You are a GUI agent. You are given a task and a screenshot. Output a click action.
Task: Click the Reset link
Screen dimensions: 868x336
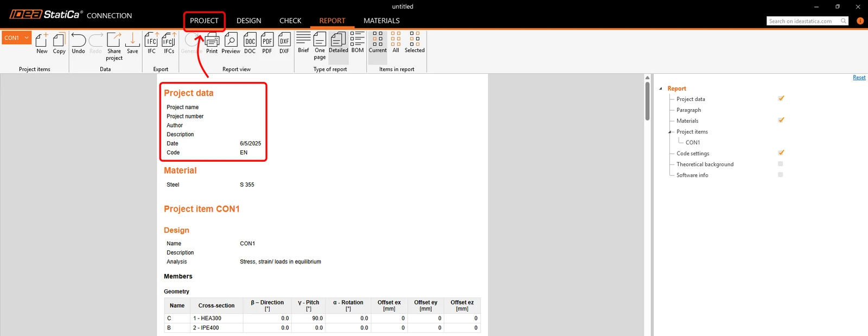859,78
